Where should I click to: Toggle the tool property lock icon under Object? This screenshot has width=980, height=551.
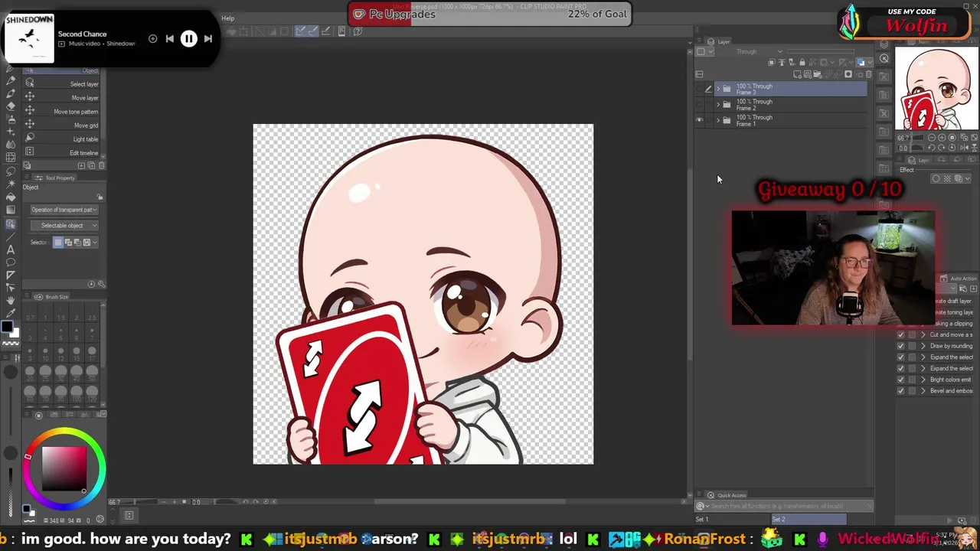pos(100,197)
